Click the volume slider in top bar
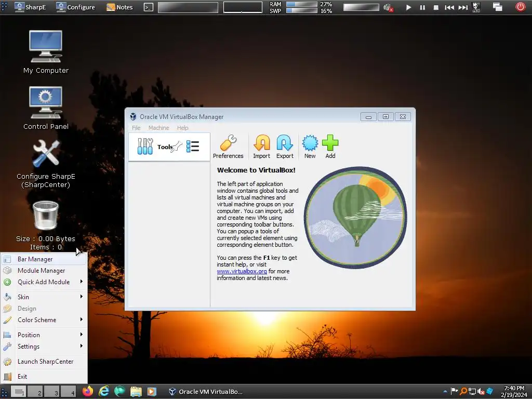 [x=361, y=7]
